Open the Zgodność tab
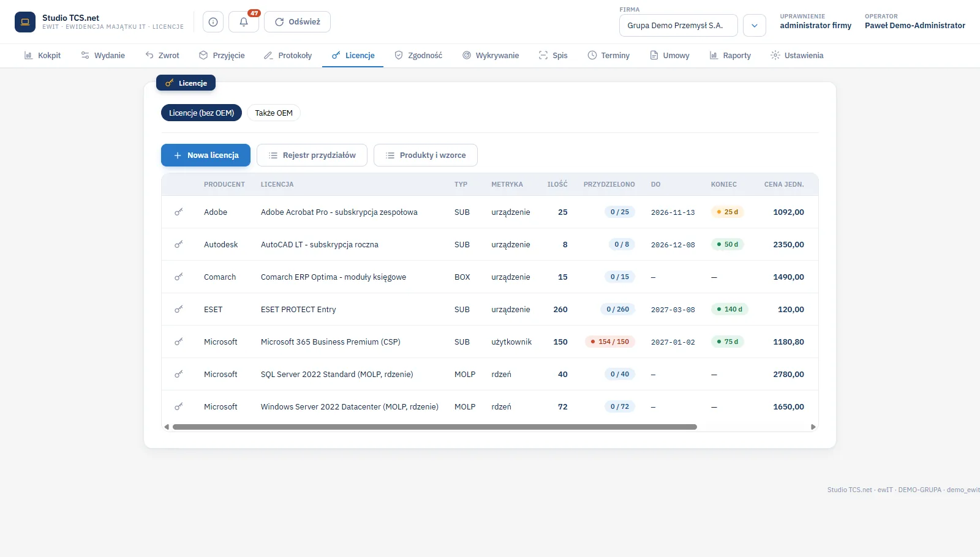 click(x=418, y=55)
